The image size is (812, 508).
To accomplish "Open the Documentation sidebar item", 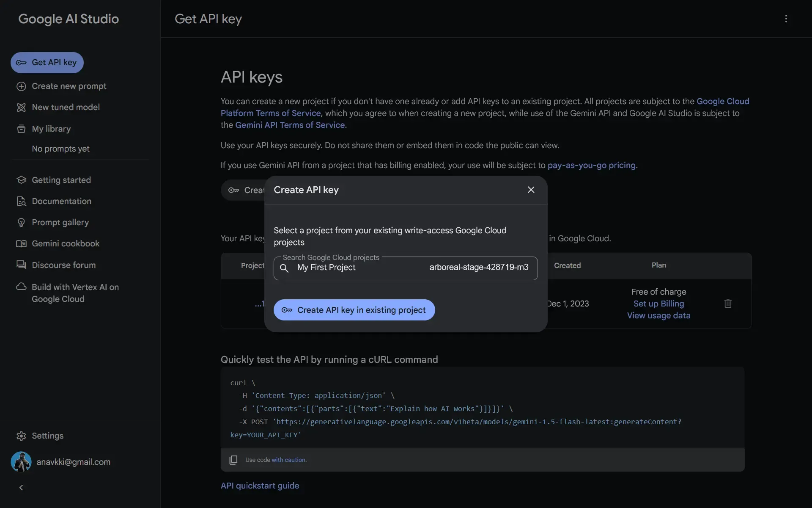I will (61, 201).
